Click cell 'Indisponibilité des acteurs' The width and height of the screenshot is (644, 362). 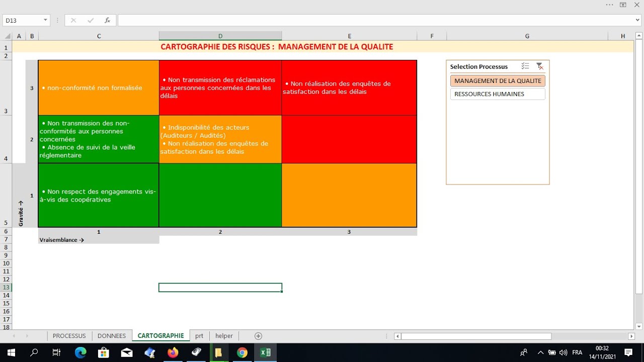[220, 139]
